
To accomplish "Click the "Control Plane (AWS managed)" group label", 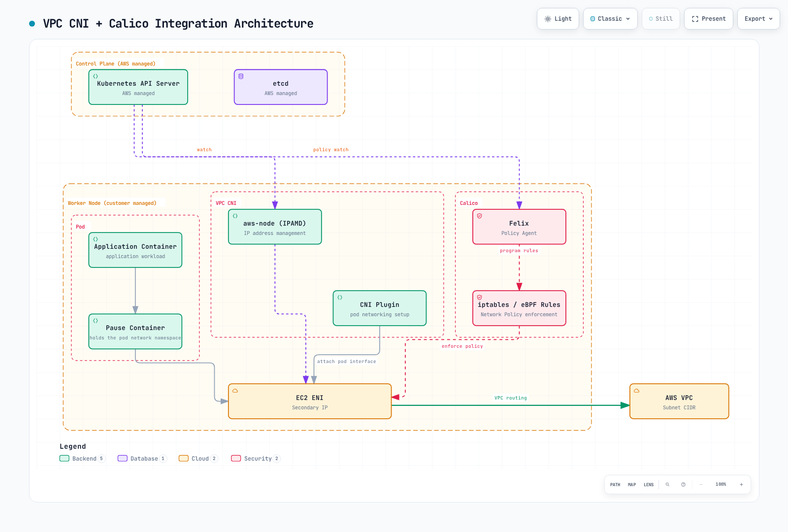I will point(116,64).
